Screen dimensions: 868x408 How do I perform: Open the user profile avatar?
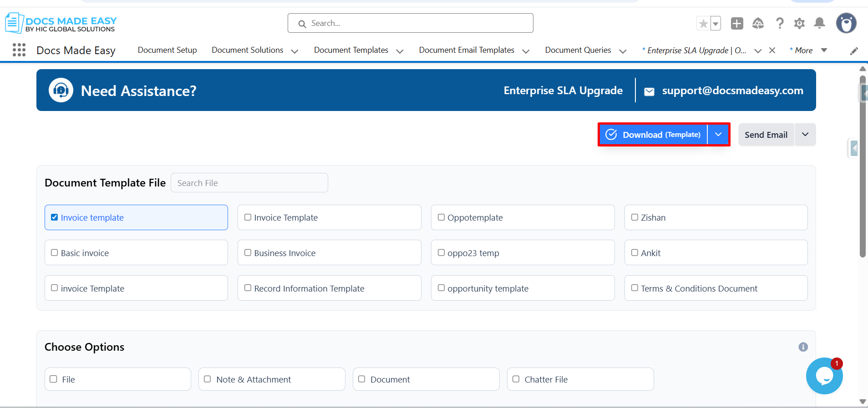click(846, 23)
